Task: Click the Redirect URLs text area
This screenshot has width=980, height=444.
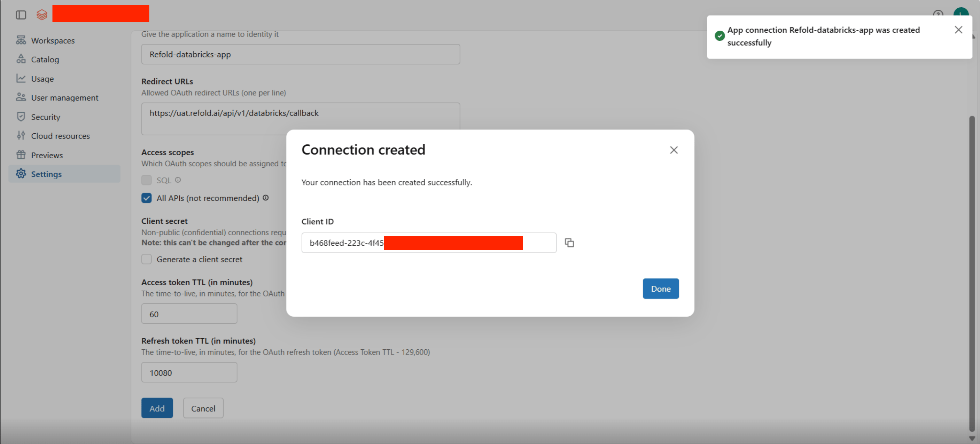Action: [301, 119]
